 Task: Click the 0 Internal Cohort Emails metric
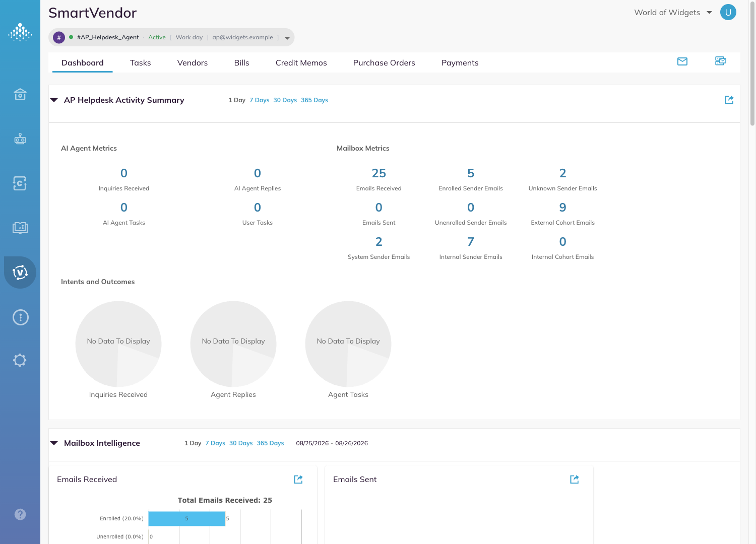563,242
